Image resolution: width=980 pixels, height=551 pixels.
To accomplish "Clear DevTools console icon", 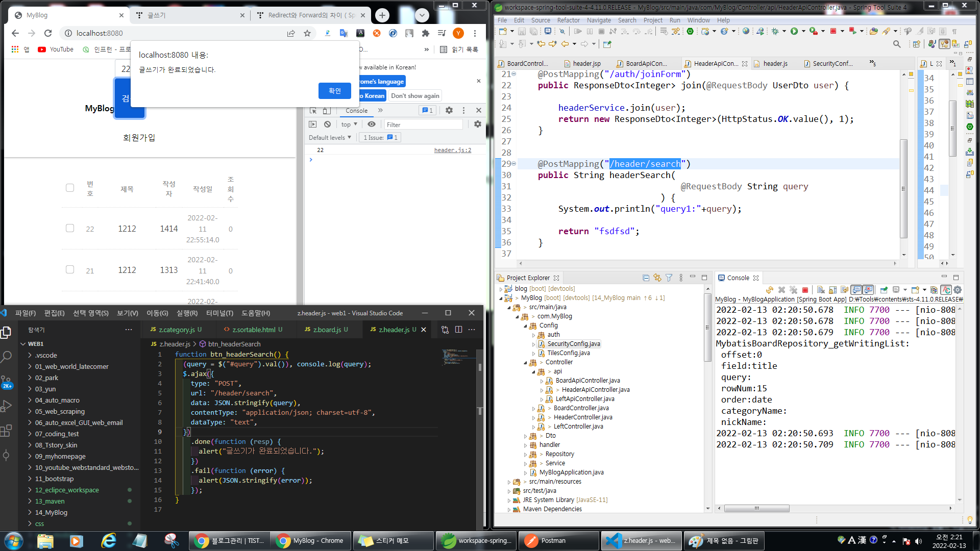I will pyautogui.click(x=328, y=124).
